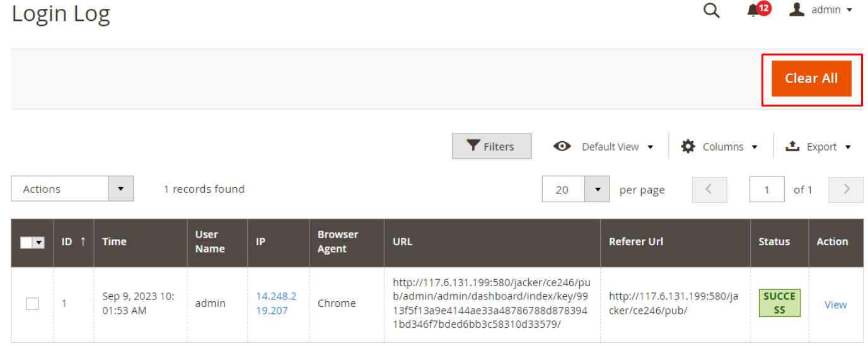The image size is (868, 346).
Task: Expand the select-all options arrow in header
Action: pos(39,243)
